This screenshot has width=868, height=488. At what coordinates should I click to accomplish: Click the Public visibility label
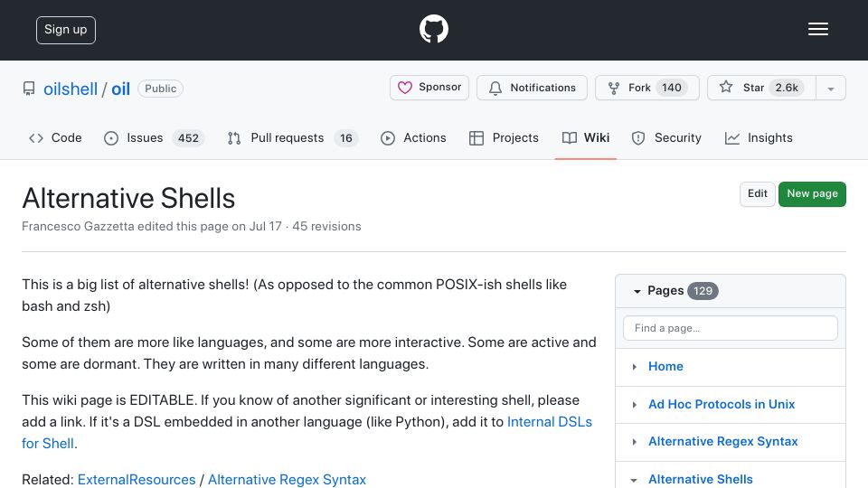(x=161, y=89)
